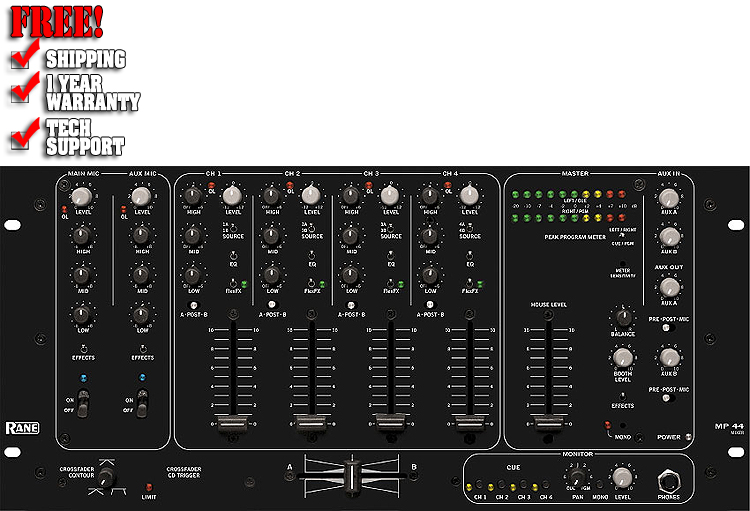Click the Rane logo

[x=22, y=428]
